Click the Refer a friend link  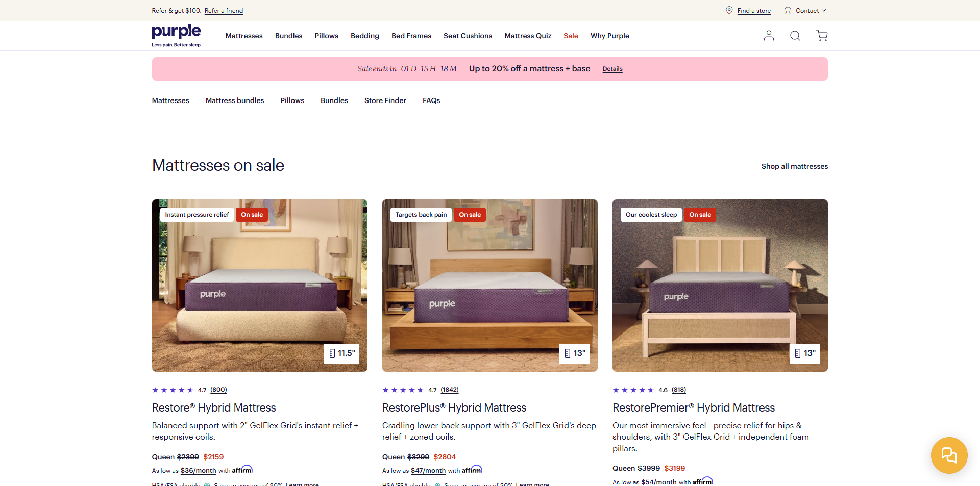(224, 10)
